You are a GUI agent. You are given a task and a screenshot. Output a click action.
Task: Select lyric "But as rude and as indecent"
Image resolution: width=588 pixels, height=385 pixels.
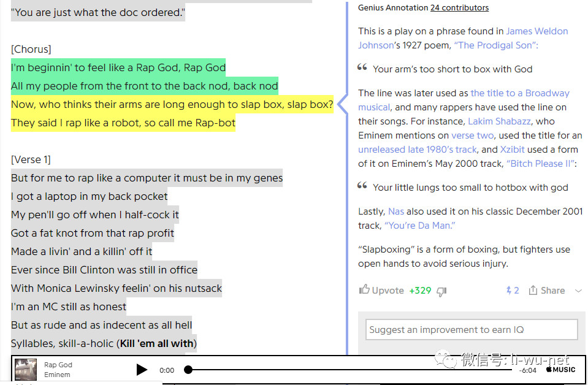101,325
